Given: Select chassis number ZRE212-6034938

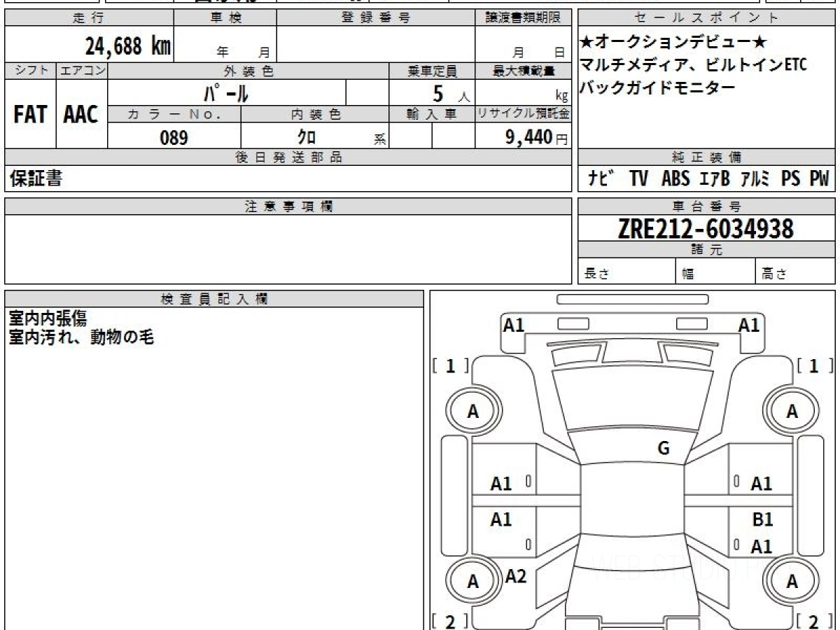Looking at the screenshot, I should tap(706, 229).
